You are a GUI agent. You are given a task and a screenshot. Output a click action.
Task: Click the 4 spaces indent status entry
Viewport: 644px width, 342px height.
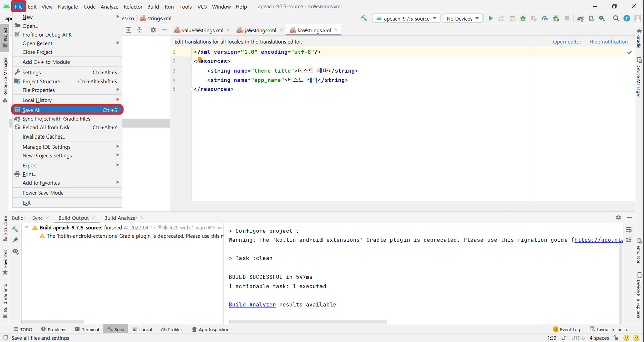point(599,338)
